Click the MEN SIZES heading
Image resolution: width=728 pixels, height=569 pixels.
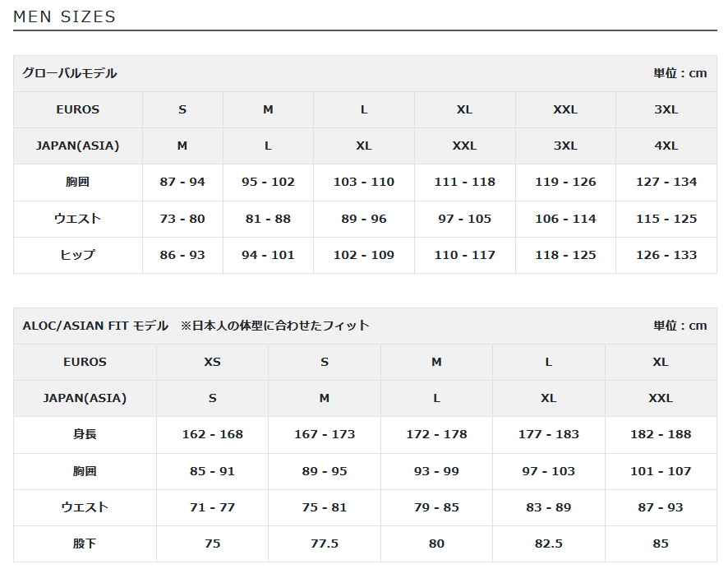65,16
